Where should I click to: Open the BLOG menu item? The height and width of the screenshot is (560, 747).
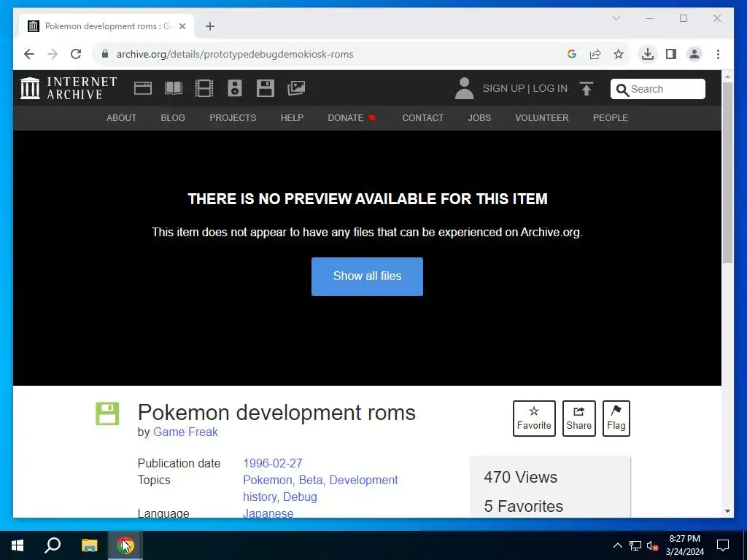[x=173, y=118]
